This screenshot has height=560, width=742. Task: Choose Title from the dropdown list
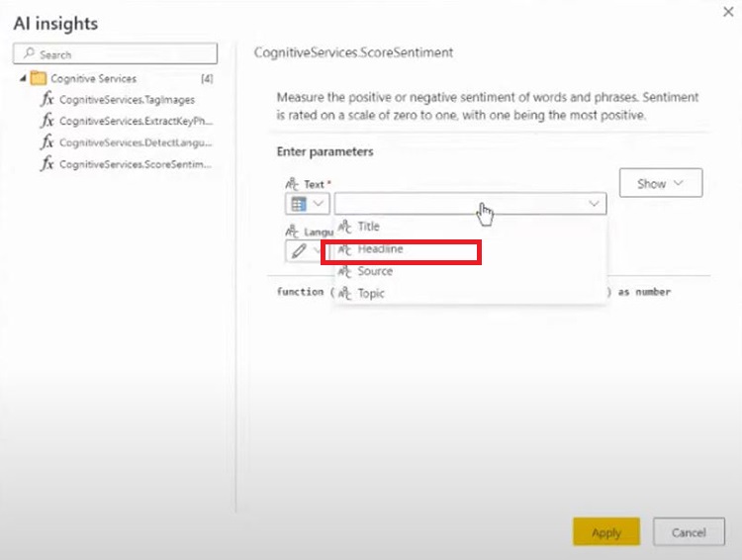point(470,227)
